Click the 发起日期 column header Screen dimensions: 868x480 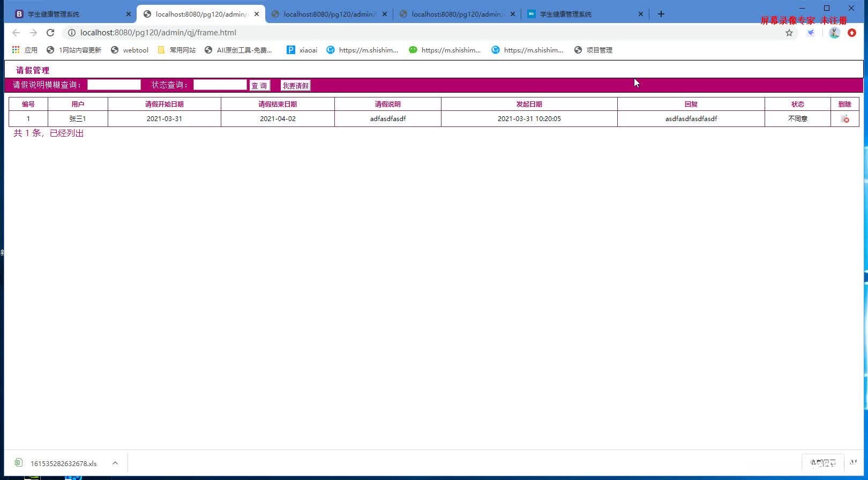[529, 104]
